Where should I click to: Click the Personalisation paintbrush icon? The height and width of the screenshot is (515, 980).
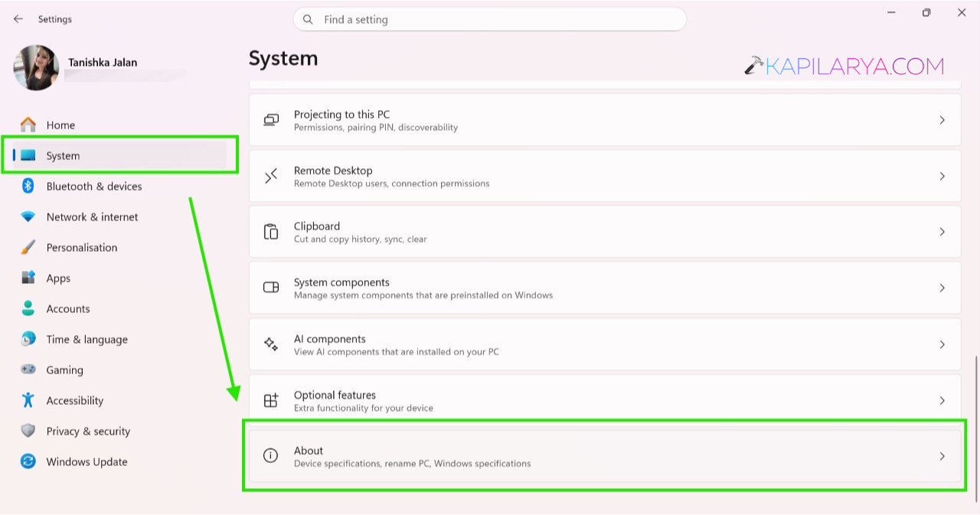point(28,247)
